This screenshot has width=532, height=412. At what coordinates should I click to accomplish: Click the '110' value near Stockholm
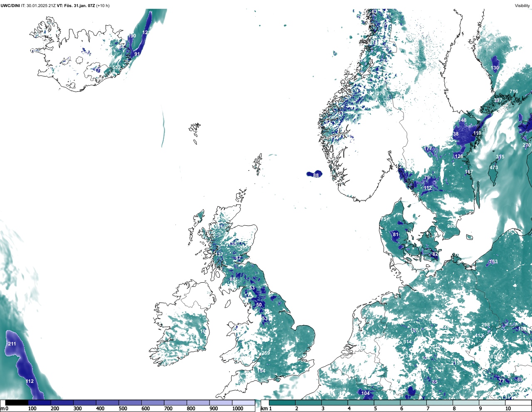point(477,133)
